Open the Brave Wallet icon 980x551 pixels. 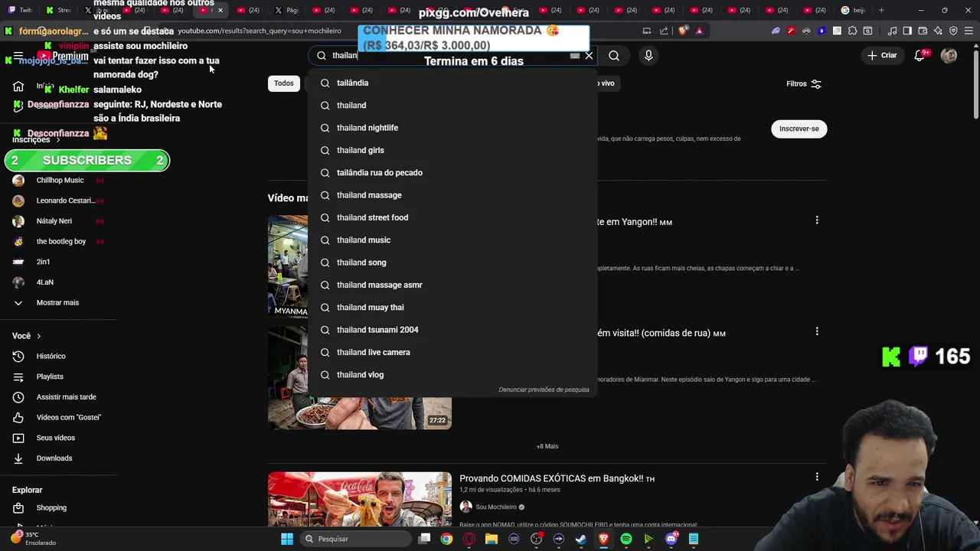click(923, 31)
